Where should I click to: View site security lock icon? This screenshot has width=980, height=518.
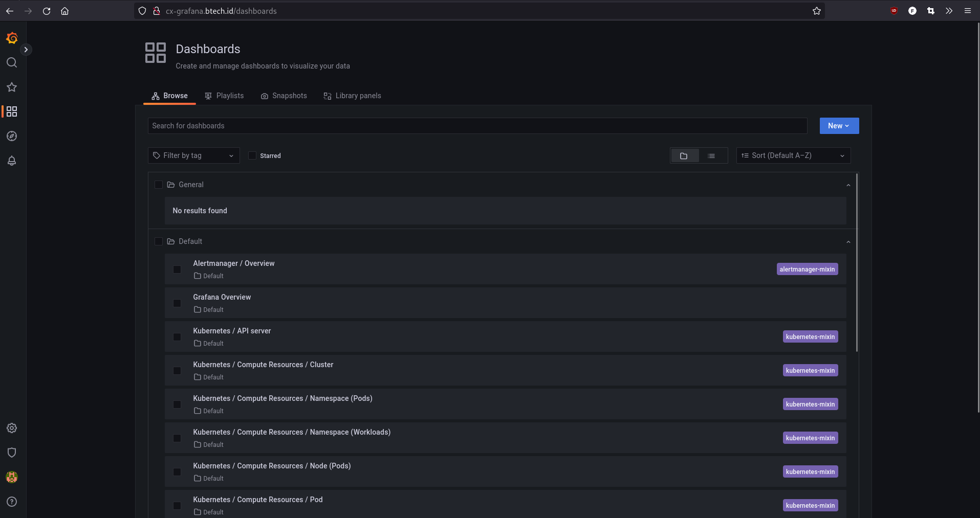tap(157, 11)
